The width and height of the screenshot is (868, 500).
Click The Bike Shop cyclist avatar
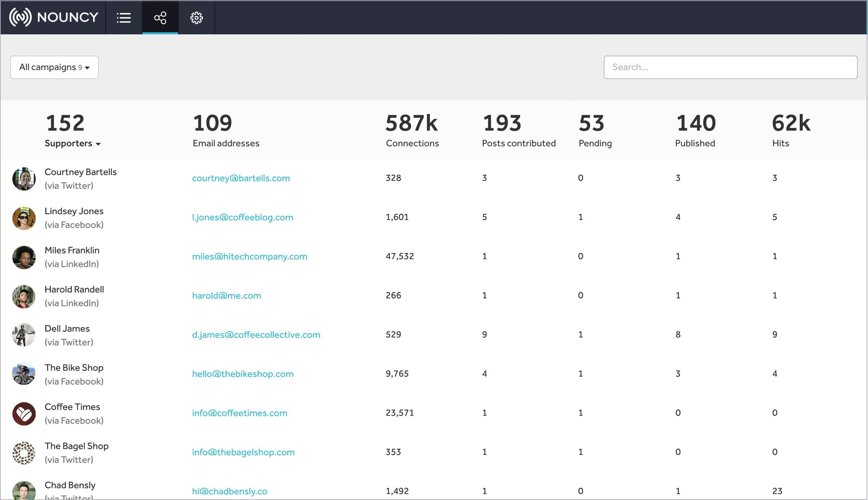(x=24, y=374)
